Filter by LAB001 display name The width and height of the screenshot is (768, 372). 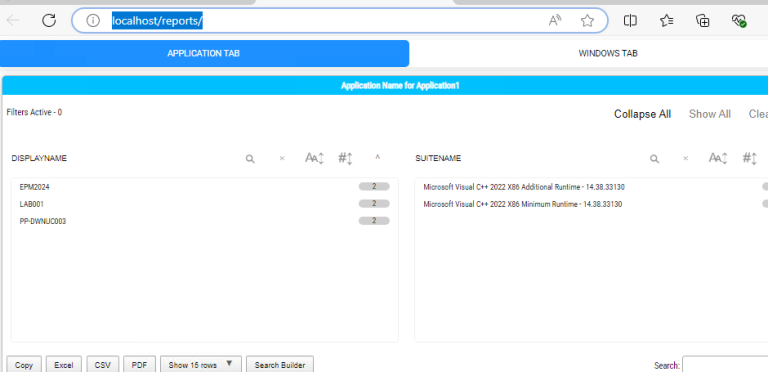tap(32, 204)
